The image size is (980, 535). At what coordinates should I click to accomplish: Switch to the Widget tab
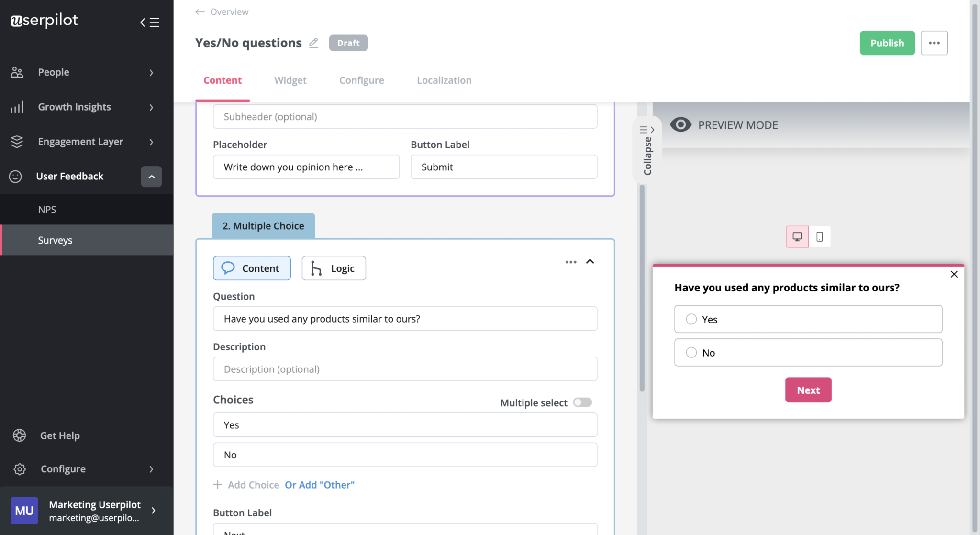(290, 80)
